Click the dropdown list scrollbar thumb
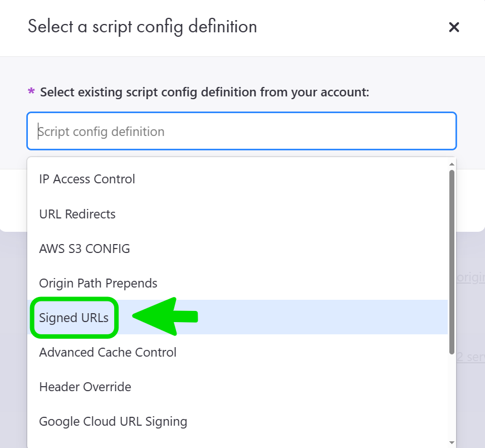 click(452, 261)
